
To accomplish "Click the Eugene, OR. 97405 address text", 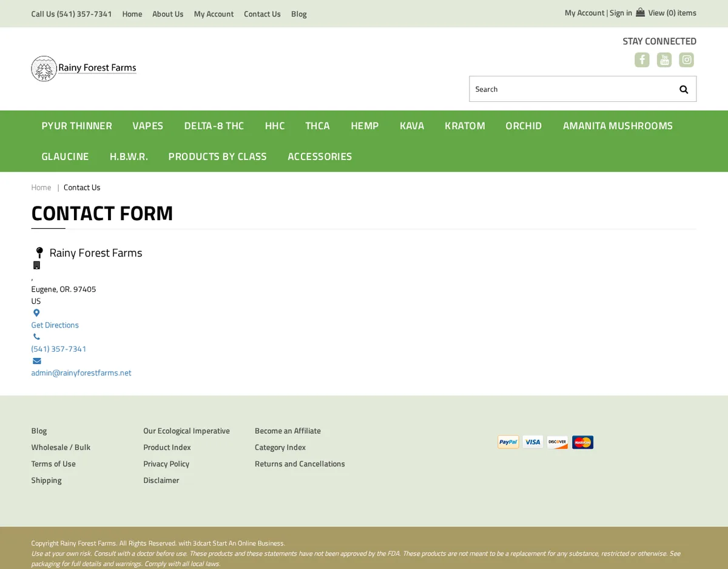I will tap(64, 289).
